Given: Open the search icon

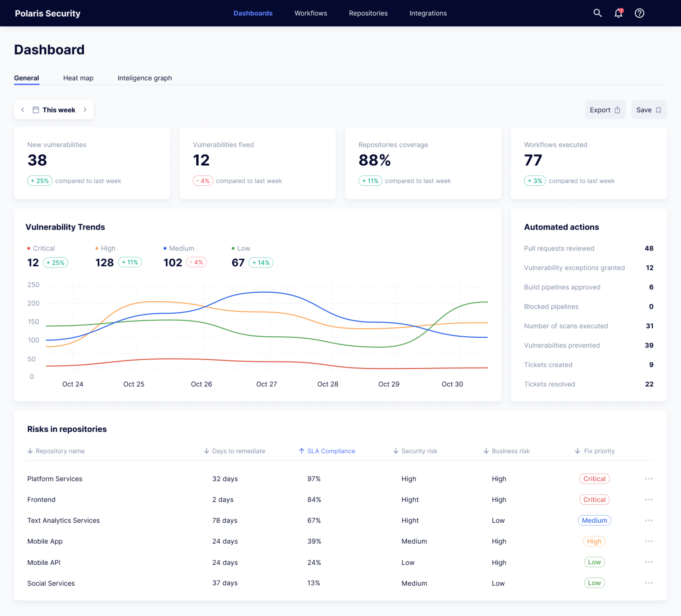Looking at the screenshot, I should [598, 13].
